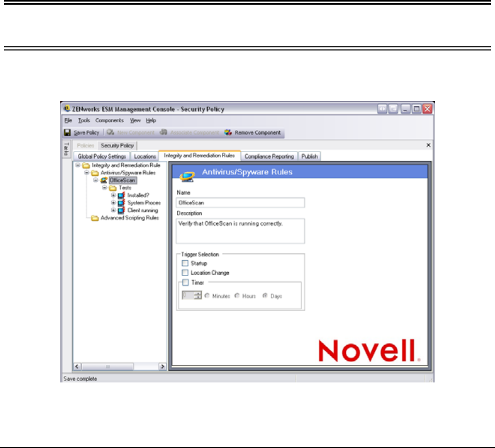Select the Tests tree item label
495x448 pixels.
click(x=125, y=188)
